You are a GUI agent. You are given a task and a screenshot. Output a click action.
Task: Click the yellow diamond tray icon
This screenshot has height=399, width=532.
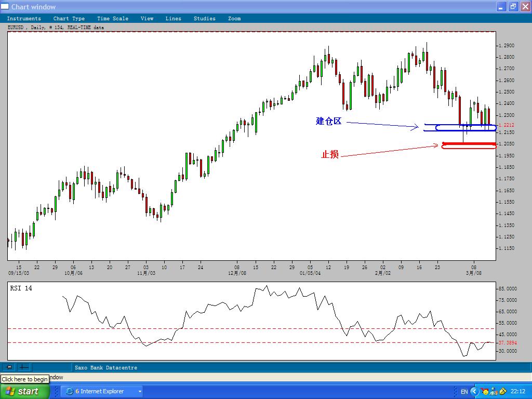[502, 392]
